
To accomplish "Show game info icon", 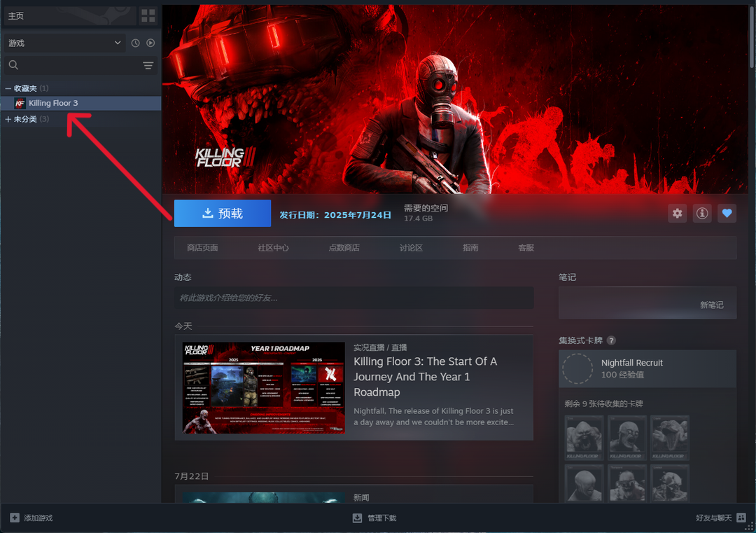I will (x=702, y=214).
